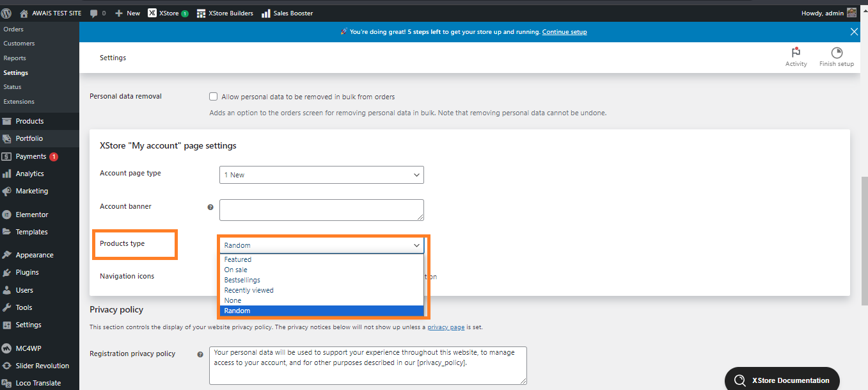868x390 pixels.
Task: Choose Featured from Products type list
Action: click(x=322, y=259)
